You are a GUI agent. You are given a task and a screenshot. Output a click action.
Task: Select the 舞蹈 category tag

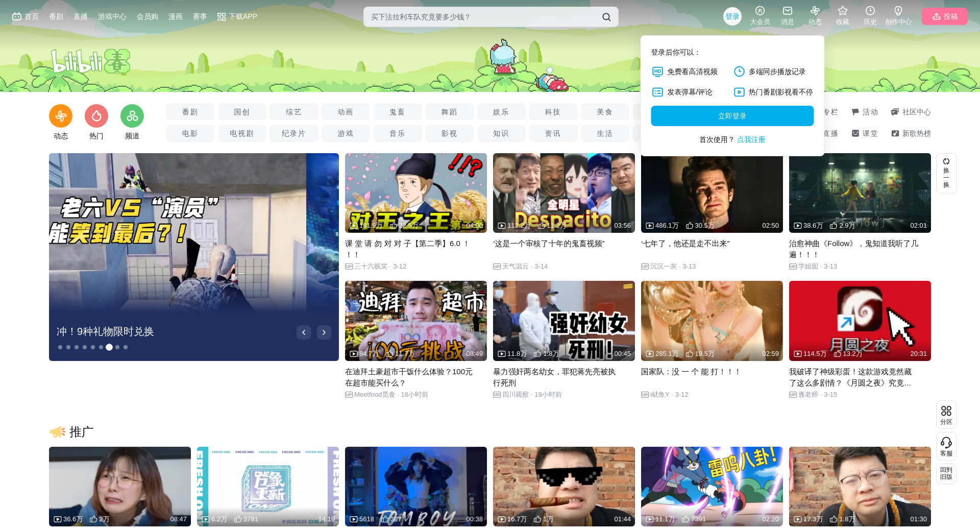[449, 112]
